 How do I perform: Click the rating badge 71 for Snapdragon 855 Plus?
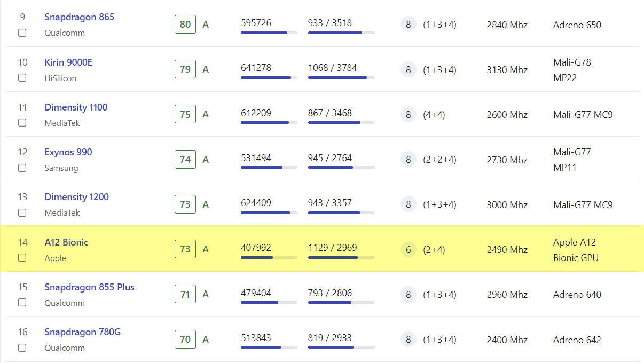tap(185, 294)
